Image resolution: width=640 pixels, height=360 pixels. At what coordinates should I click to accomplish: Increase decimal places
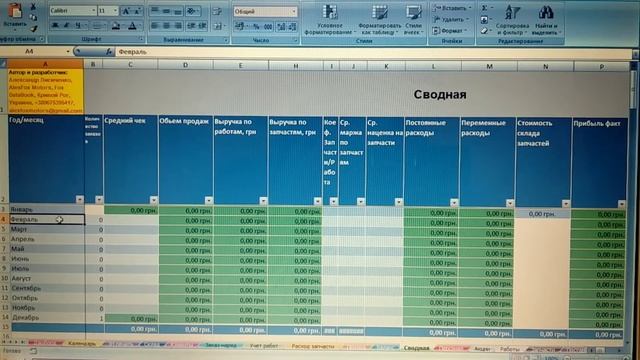281,27
